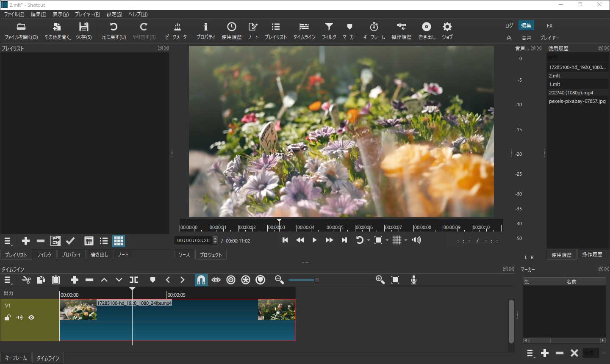Image resolution: width=610 pixels, height=364 pixels.
Task: Save project with 保存 icon
Action: [x=84, y=31]
